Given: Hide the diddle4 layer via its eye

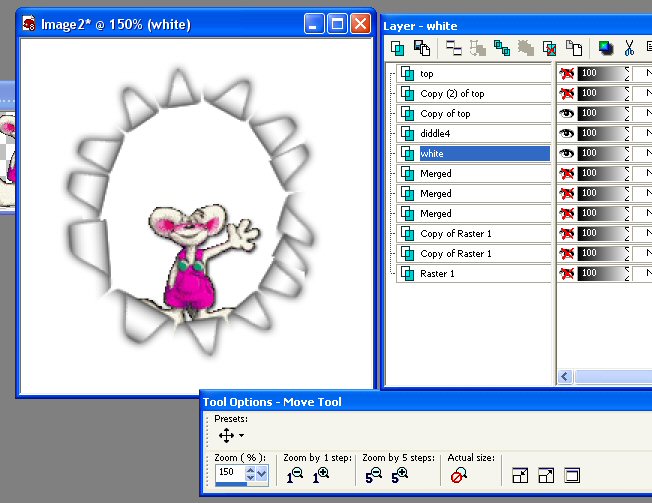Looking at the screenshot, I should click(x=566, y=133).
